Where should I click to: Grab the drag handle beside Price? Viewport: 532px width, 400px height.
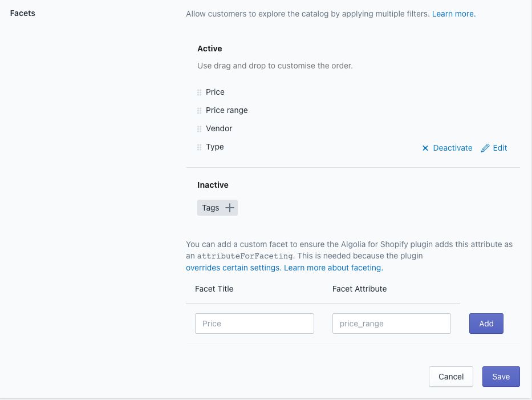tap(199, 92)
